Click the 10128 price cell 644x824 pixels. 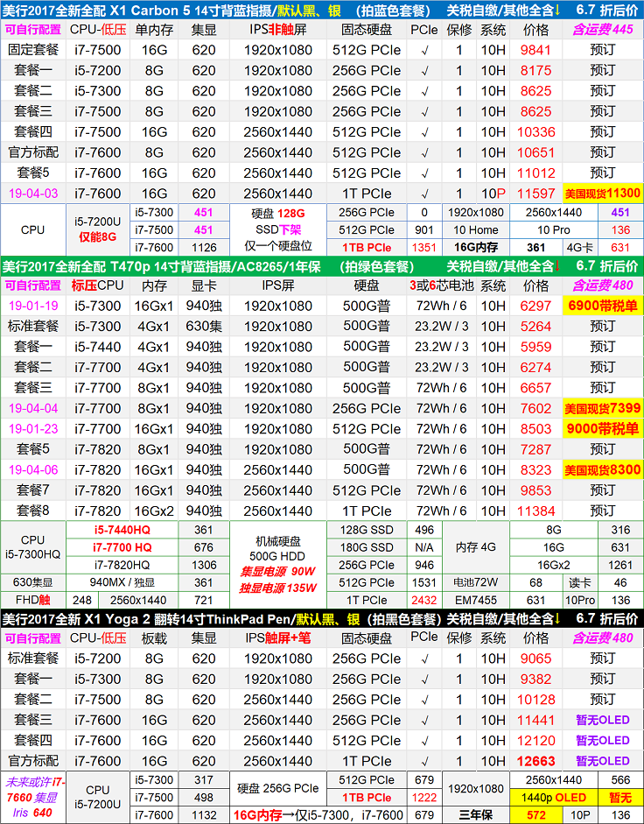[535, 700]
